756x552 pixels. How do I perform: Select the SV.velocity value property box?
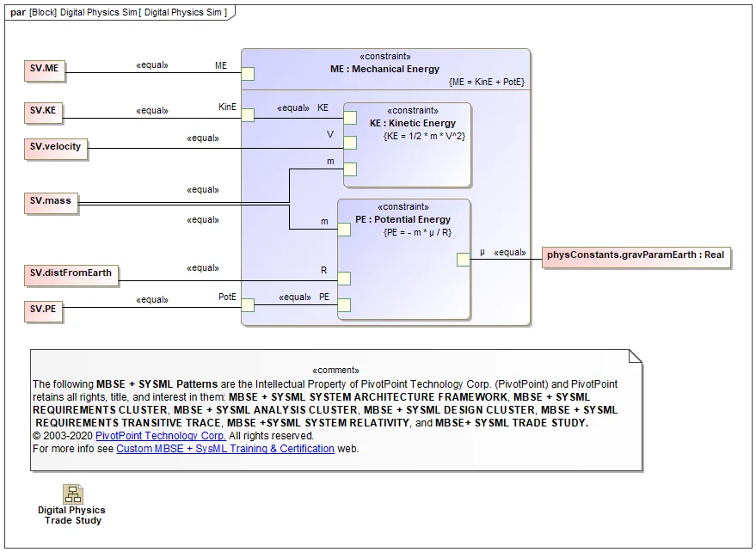coord(55,149)
